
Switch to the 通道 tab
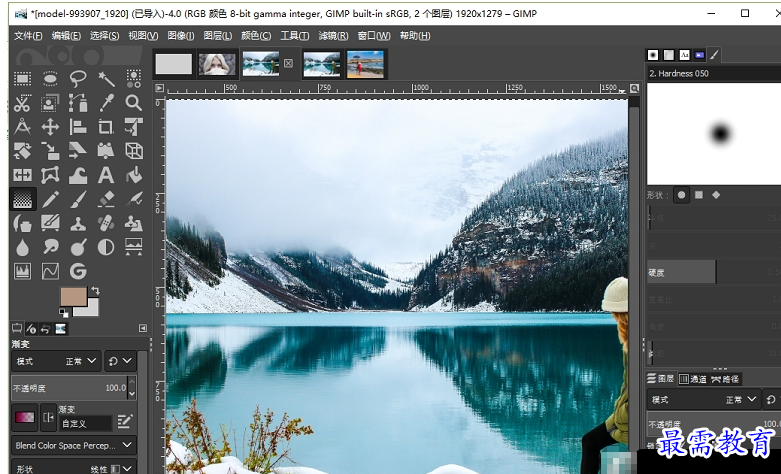pos(693,379)
